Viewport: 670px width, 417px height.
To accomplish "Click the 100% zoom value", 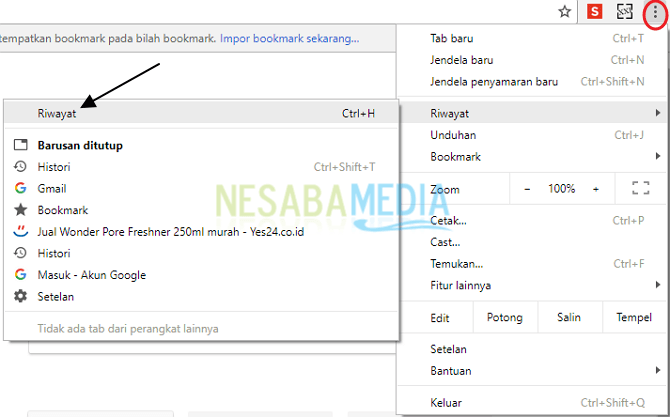I will (x=561, y=189).
